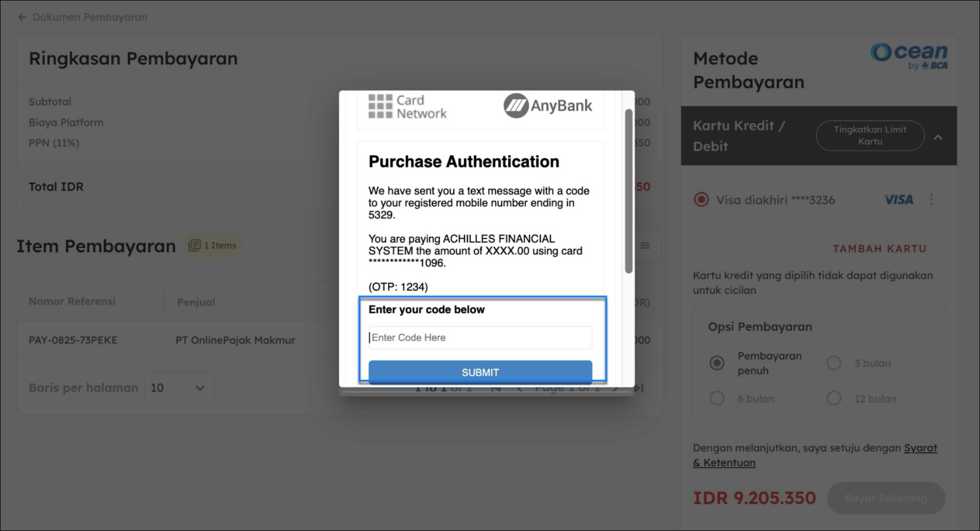The height and width of the screenshot is (531, 980).
Task: Choose the 3 bulan installment option
Action: 833,363
